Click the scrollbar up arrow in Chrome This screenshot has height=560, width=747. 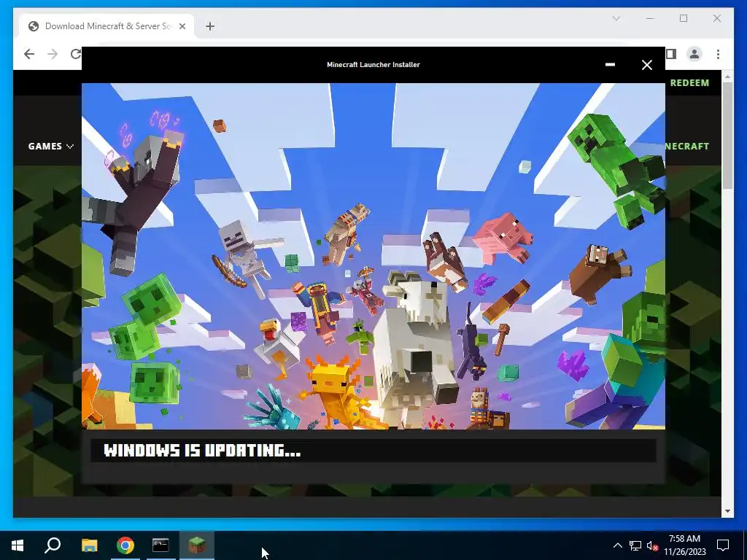(727, 76)
